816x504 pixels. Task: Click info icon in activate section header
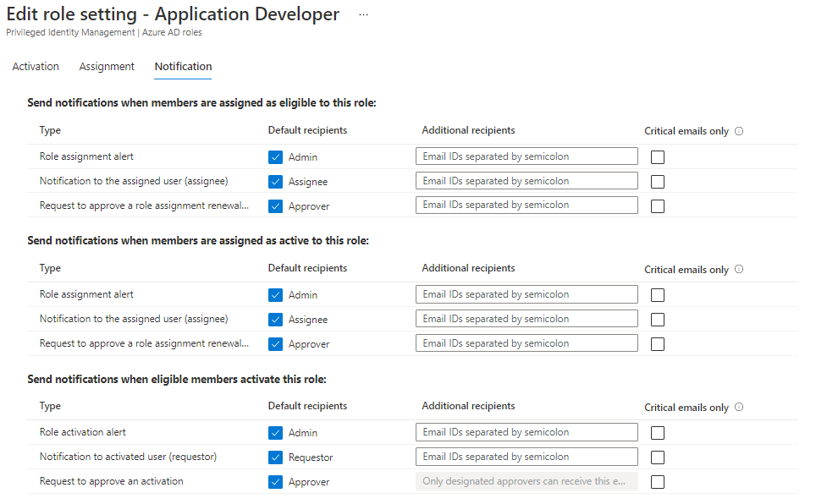click(739, 407)
